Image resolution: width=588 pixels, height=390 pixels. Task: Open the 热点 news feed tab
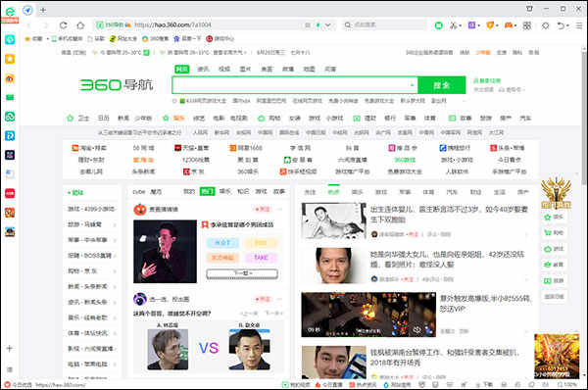(x=333, y=192)
